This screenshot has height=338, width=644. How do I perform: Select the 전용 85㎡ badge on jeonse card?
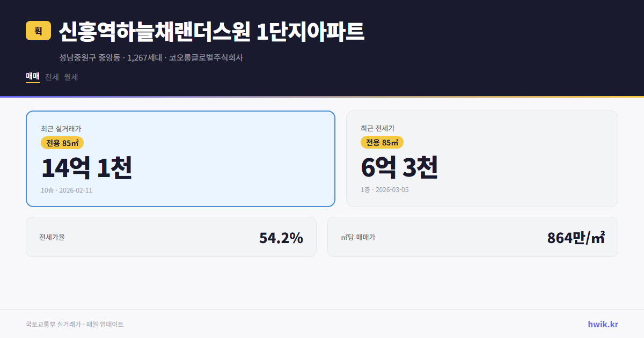(382, 143)
